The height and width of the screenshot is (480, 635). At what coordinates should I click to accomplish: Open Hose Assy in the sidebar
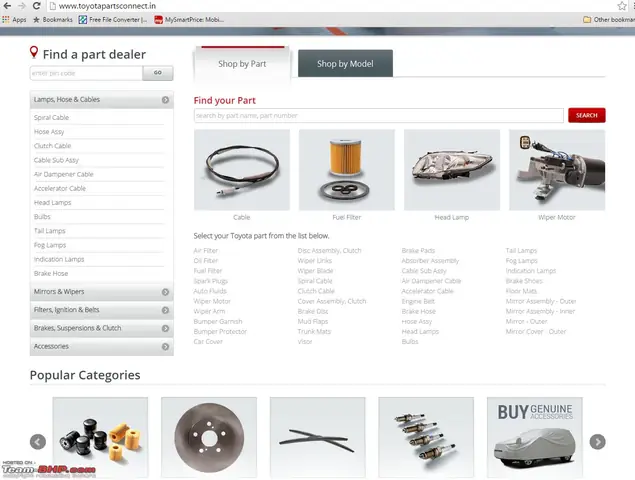click(x=49, y=132)
